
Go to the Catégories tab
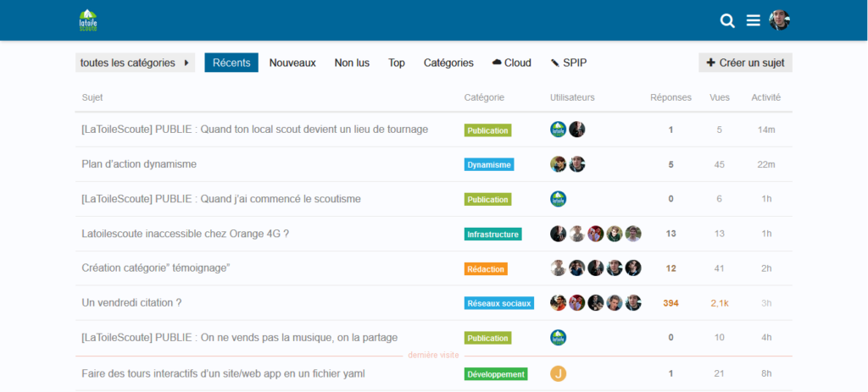point(448,63)
